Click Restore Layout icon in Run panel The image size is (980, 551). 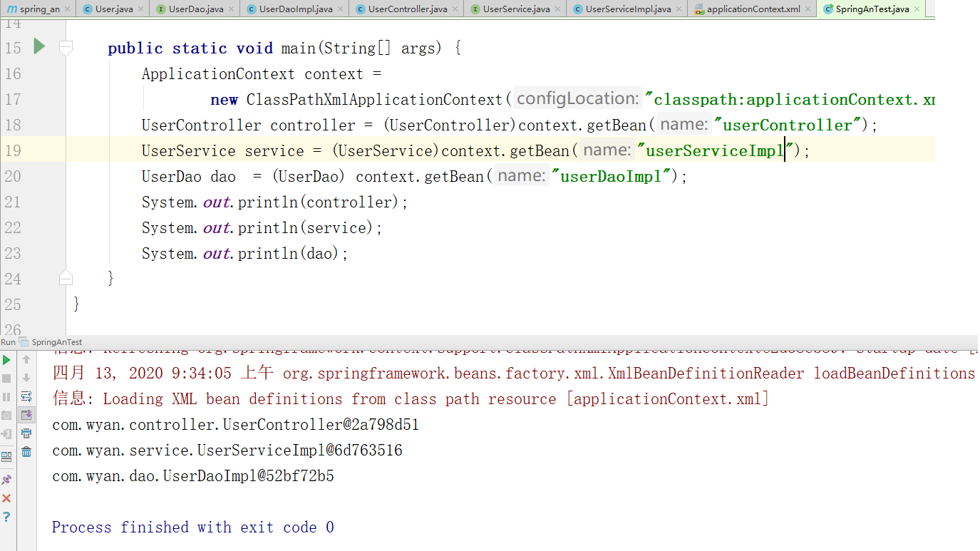pyautogui.click(x=6, y=457)
